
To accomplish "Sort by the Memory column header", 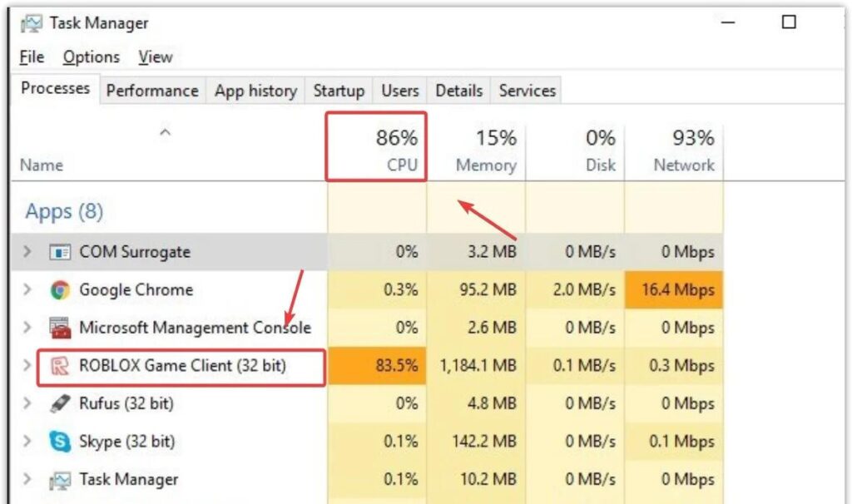I will (476, 152).
